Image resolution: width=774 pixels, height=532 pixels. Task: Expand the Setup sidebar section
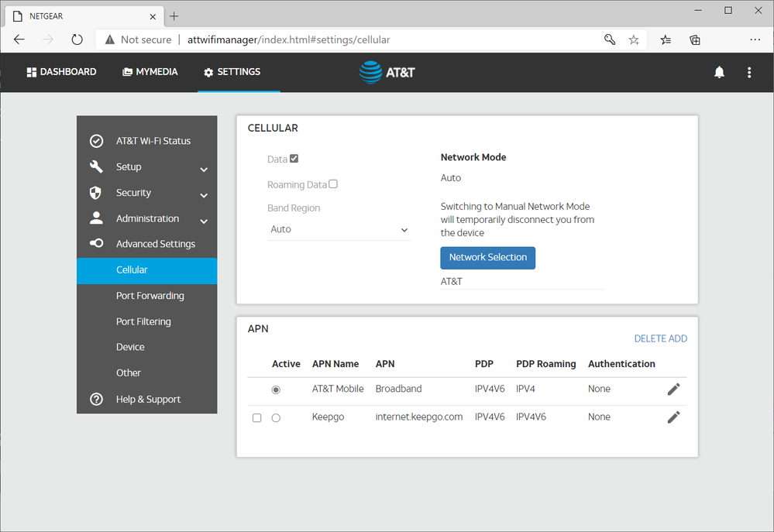[x=204, y=168]
